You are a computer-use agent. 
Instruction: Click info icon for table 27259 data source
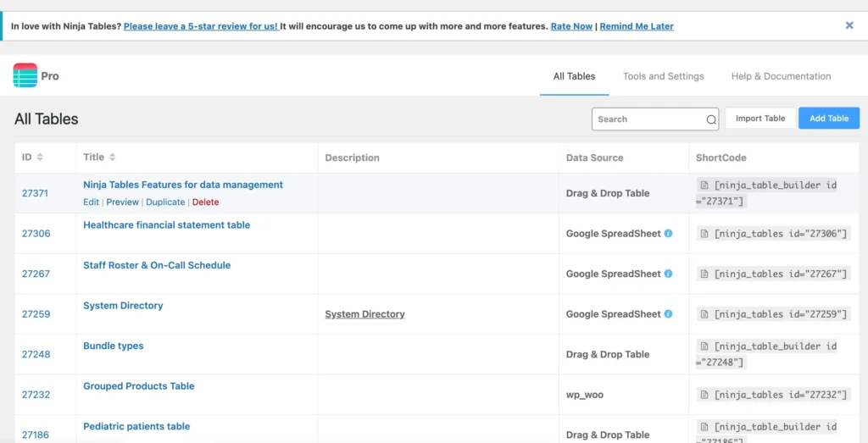point(668,314)
